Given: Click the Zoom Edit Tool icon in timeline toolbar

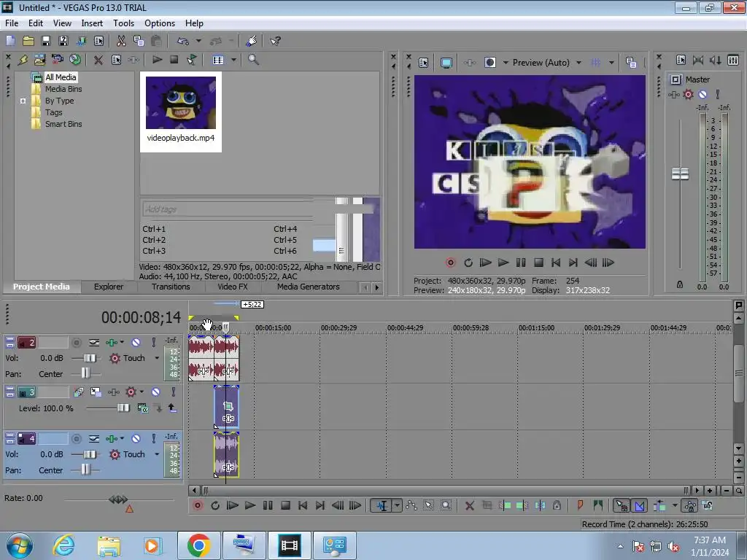Looking at the screenshot, I should click(446, 505).
